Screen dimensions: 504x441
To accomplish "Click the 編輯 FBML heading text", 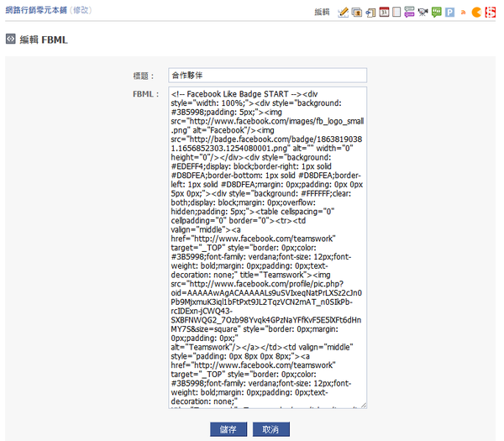I will click(44, 39).
